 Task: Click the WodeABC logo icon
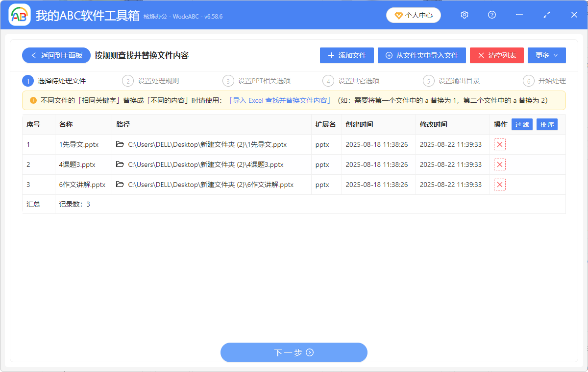20,15
